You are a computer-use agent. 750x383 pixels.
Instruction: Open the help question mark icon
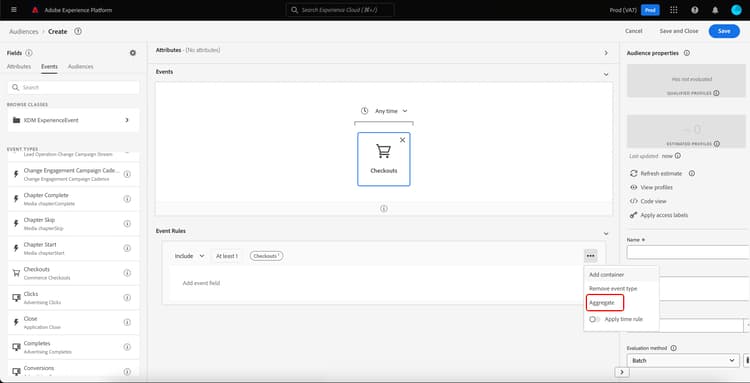pyautogui.click(x=695, y=10)
